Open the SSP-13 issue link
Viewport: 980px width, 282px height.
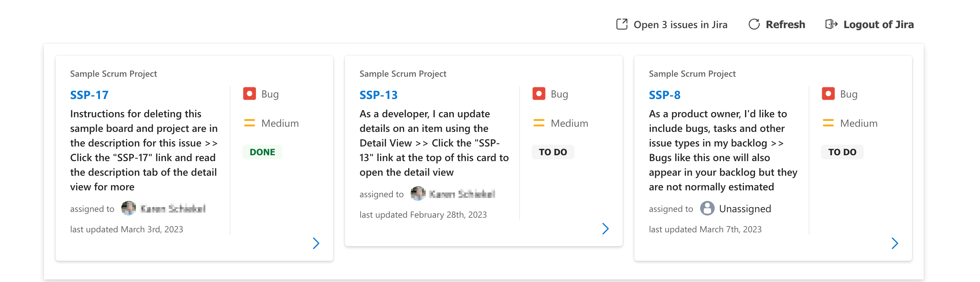378,95
